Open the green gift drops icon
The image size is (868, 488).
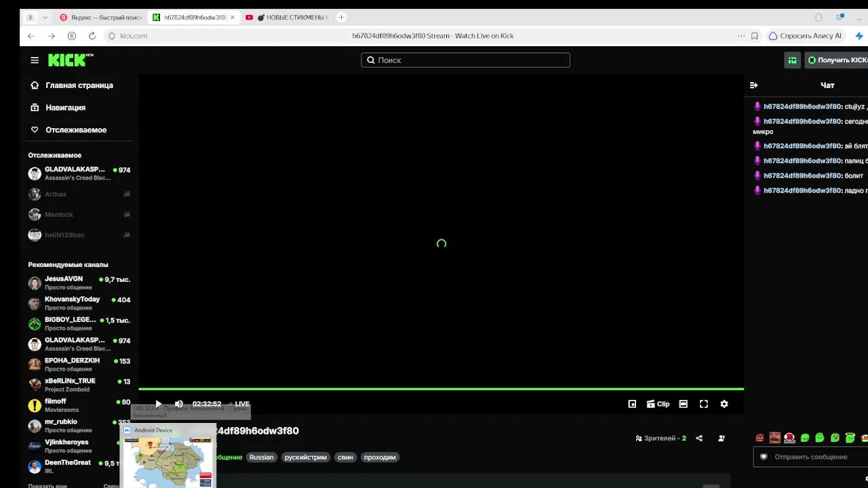(792, 60)
